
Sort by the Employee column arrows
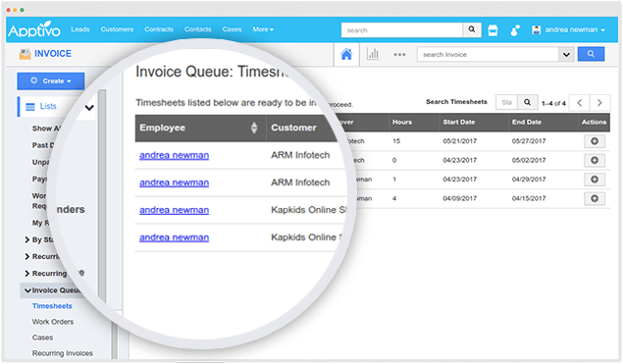[254, 128]
